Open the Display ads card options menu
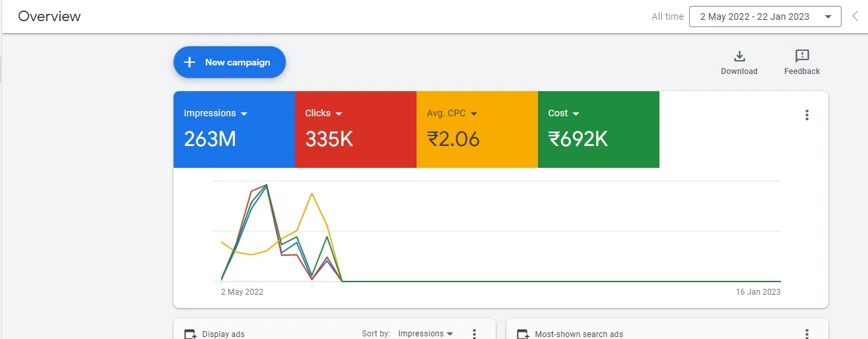This screenshot has width=868, height=339. (474, 334)
